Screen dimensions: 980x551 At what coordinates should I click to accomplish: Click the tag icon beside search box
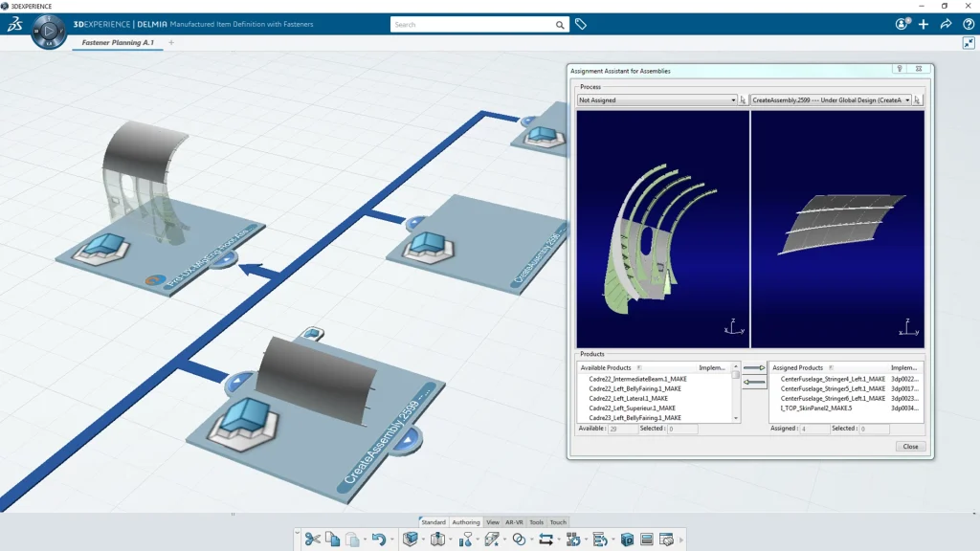click(x=581, y=24)
